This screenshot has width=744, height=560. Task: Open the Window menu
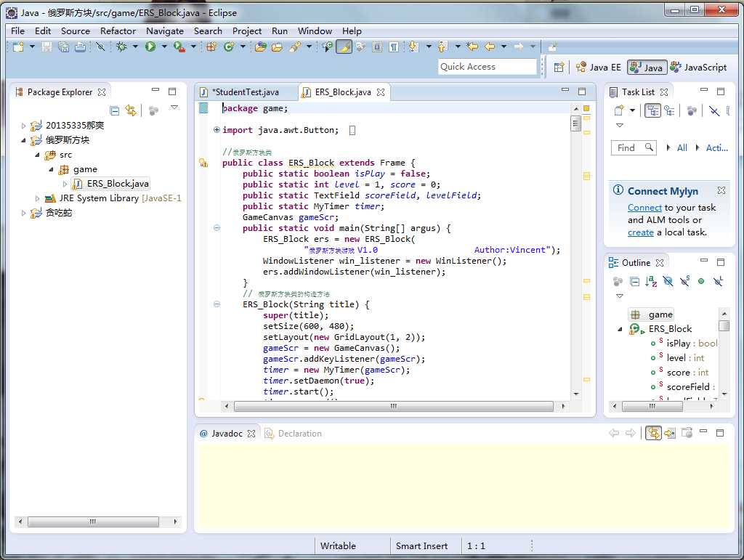pyautogui.click(x=315, y=31)
